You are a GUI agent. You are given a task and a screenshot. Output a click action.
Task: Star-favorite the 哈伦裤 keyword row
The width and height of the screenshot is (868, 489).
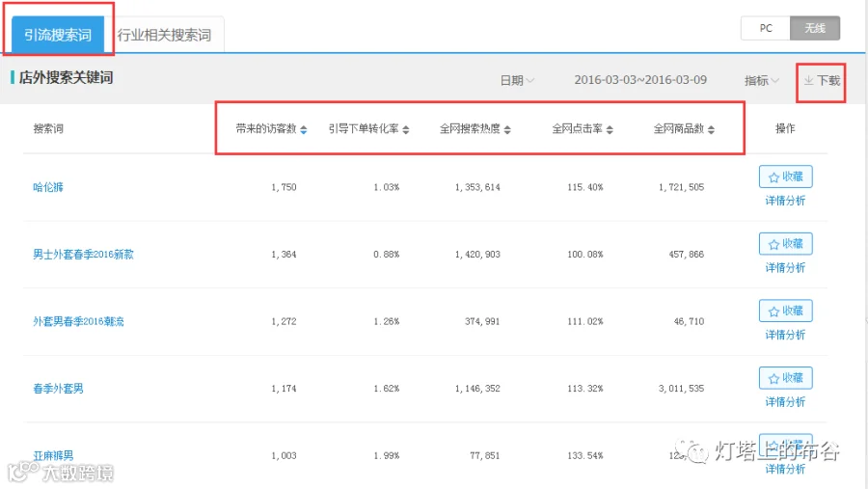coord(785,177)
